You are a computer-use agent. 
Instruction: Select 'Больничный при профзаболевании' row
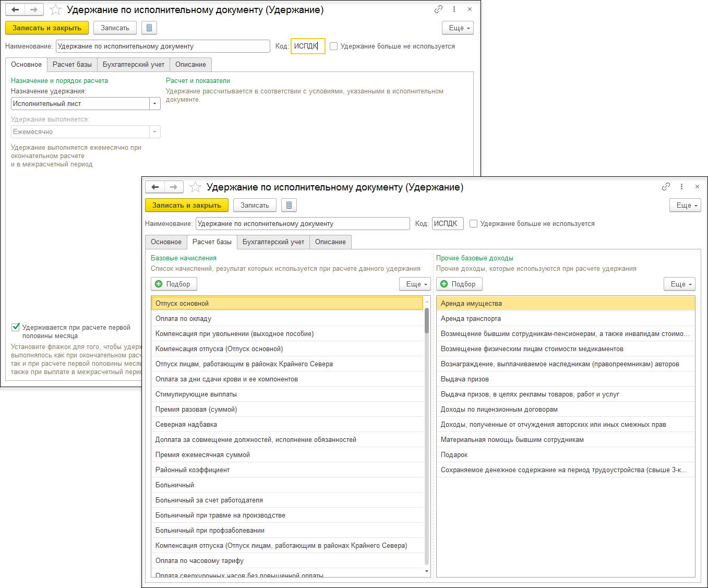pyautogui.click(x=287, y=530)
